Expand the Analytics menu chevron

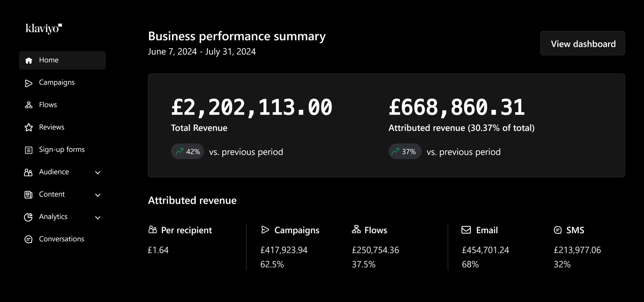[98, 218]
